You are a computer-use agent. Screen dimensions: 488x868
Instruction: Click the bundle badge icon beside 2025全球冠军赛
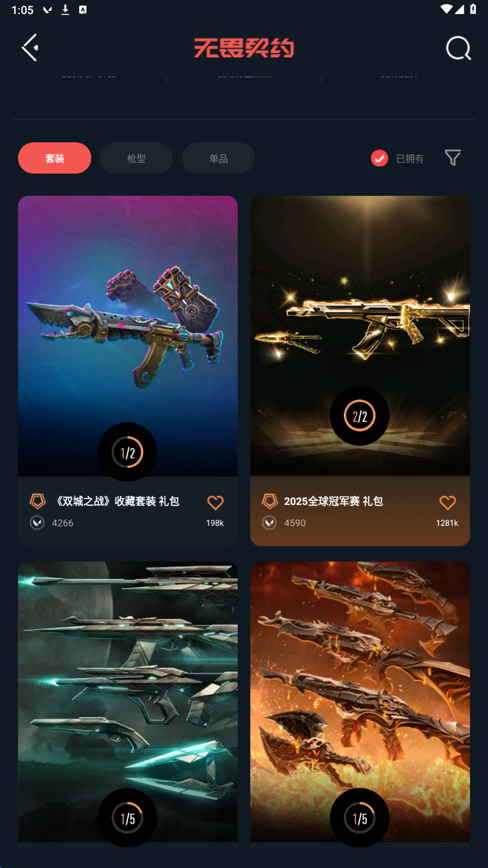270,501
